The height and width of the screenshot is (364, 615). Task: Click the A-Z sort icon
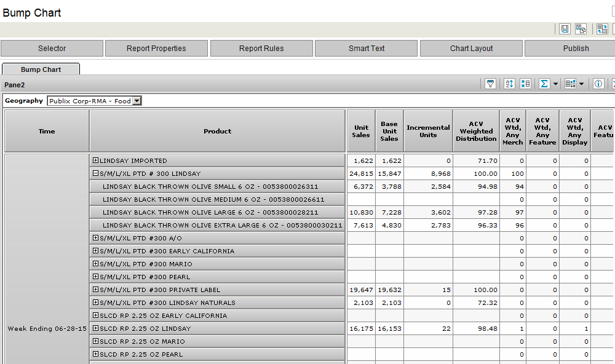509,84
